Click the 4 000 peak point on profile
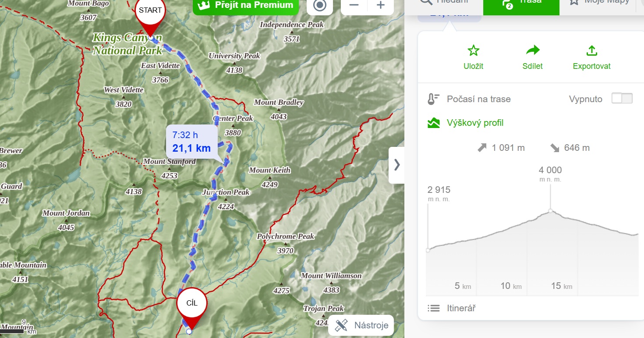Screen dimensions: 644x338 551,211
